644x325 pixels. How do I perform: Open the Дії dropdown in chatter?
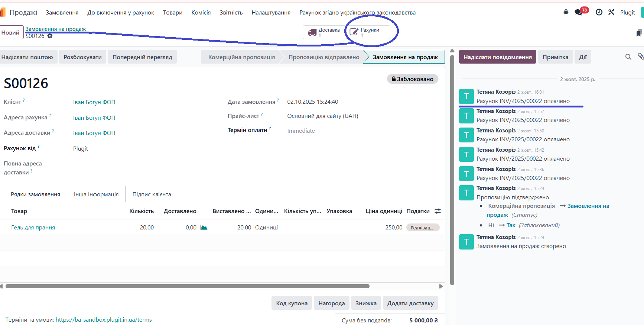(x=583, y=57)
